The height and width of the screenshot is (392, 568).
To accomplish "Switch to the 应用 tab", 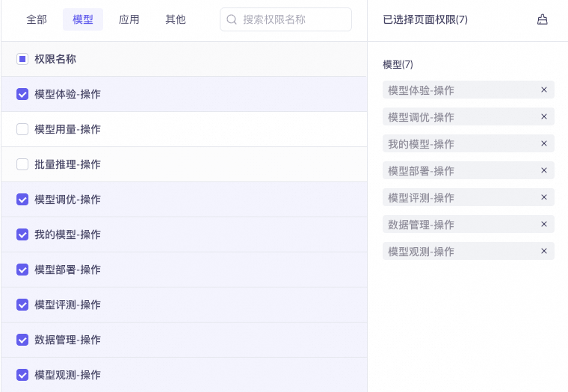I will (x=129, y=19).
